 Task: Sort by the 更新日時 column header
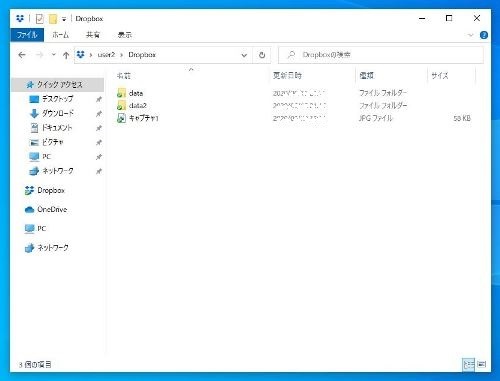(x=287, y=76)
